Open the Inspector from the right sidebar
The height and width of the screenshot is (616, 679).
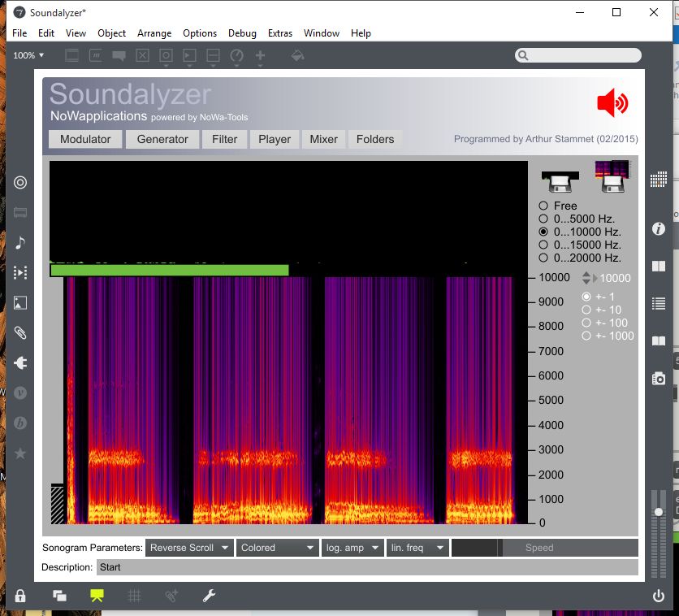click(x=659, y=228)
